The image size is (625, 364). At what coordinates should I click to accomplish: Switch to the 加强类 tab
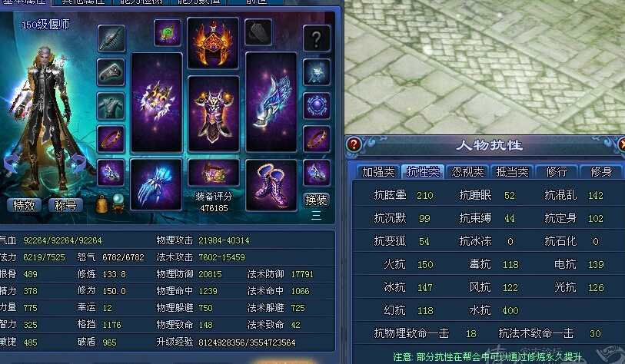coord(378,172)
